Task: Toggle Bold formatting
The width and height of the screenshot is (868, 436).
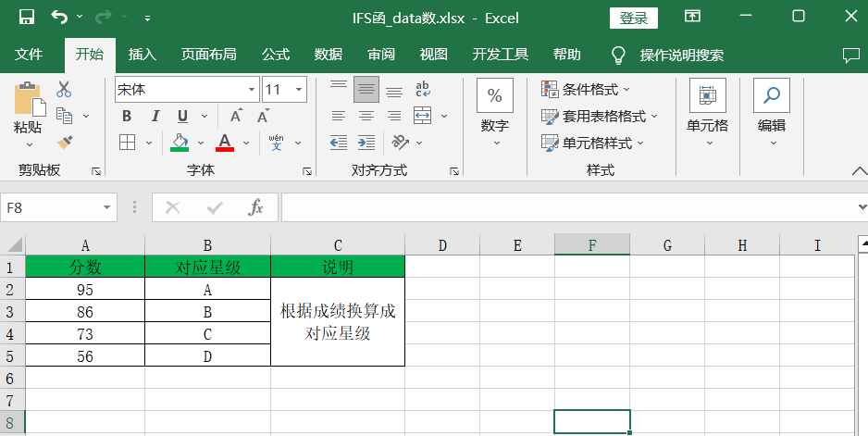Action: click(127, 116)
